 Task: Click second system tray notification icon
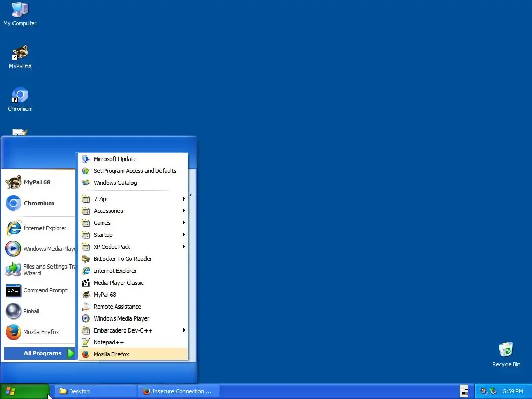coord(493,391)
